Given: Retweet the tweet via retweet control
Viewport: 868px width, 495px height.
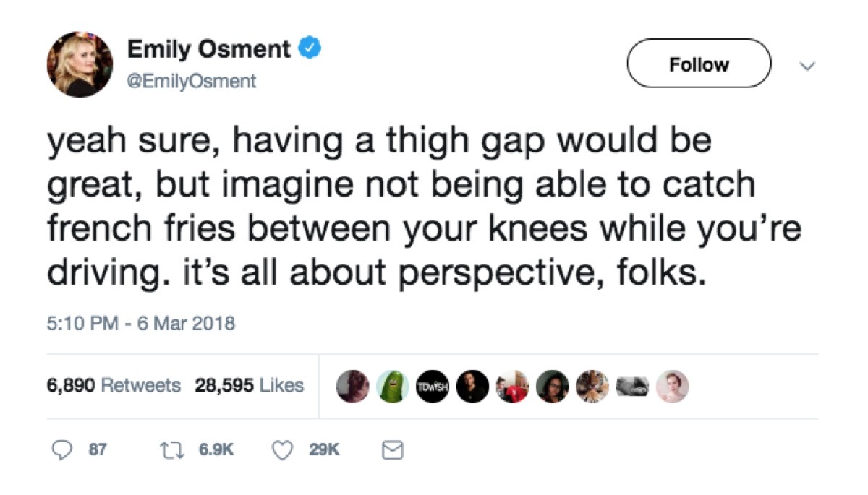Looking at the screenshot, I should point(171,449).
